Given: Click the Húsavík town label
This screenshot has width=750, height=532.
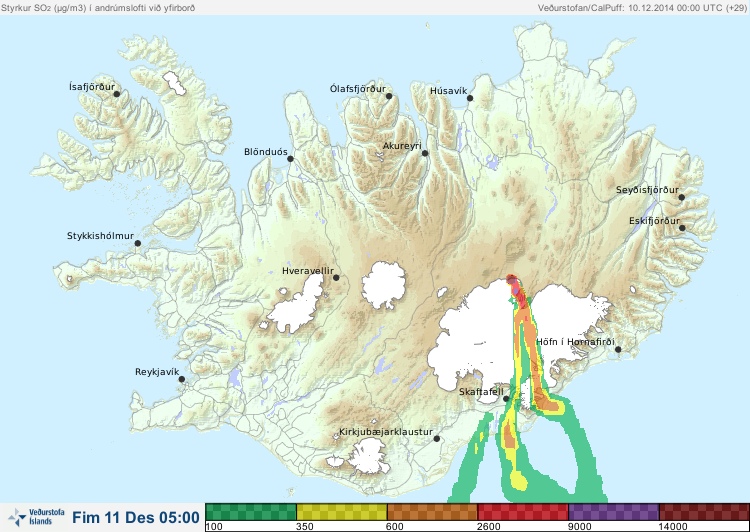Looking at the screenshot, I should coord(449,91).
